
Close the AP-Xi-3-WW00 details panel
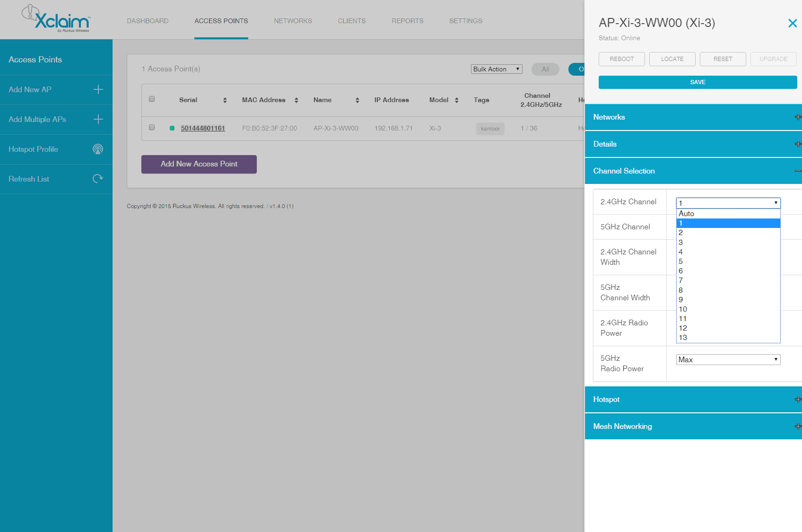pyautogui.click(x=793, y=23)
